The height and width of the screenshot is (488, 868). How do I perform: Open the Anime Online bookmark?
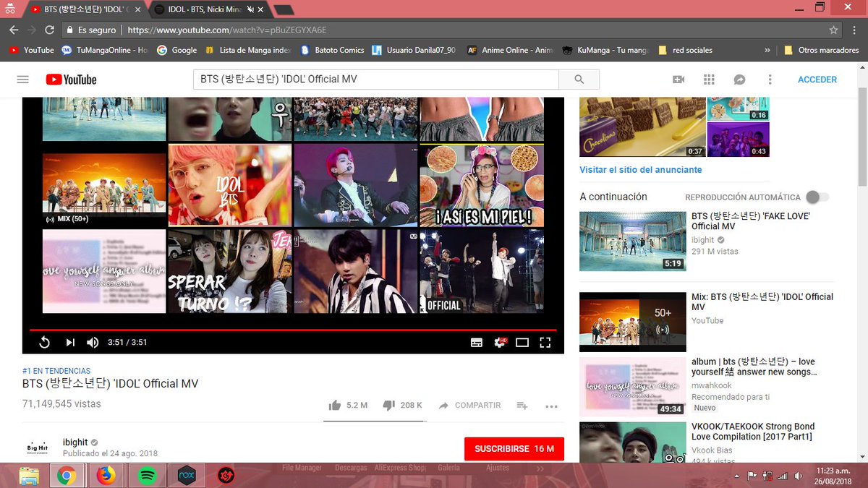(x=510, y=50)
